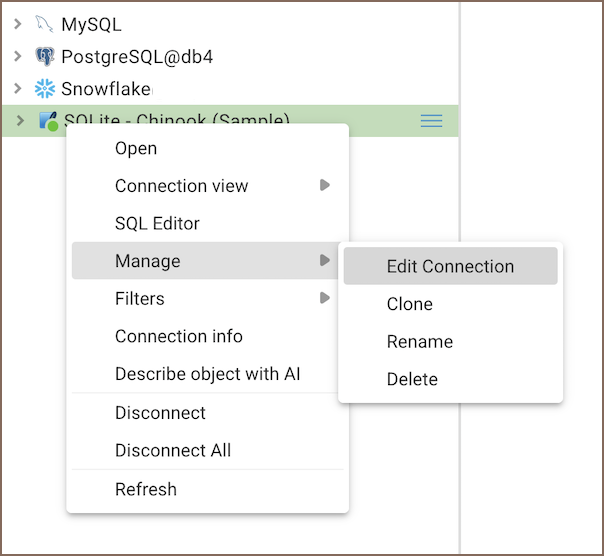Expand the MySQL connection node
Image resolution: width=604 pixels, height=556 pixels.
17,24
